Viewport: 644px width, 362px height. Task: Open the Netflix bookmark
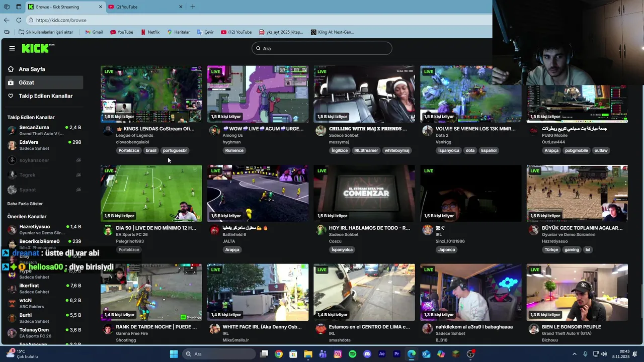(150, 32)
